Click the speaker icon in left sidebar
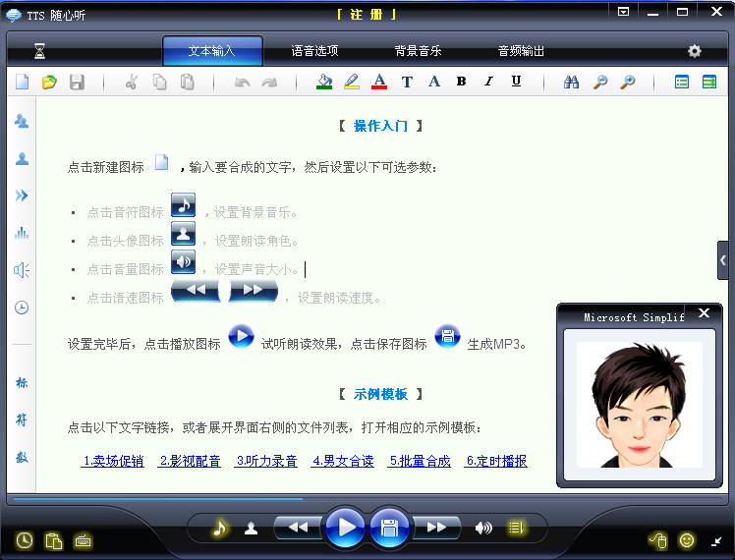The width and height of the screenshot is (735, 560). (x=22, y=270)
